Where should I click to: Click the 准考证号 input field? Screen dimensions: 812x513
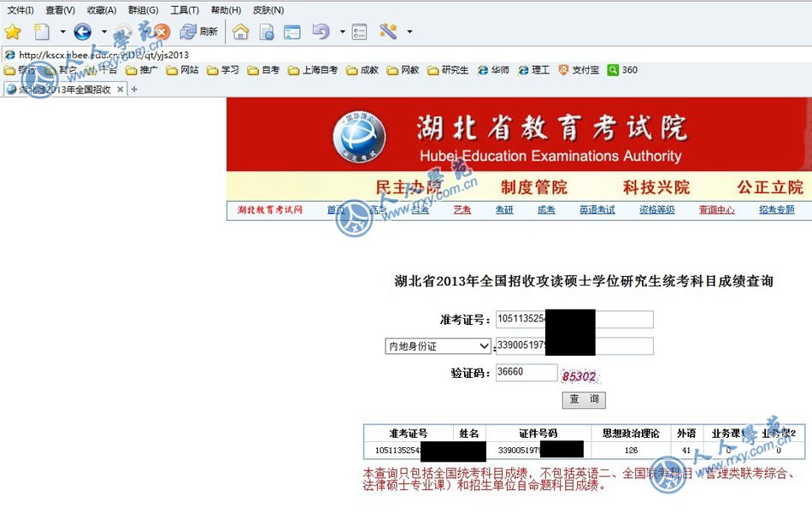[x=574, y=319]
